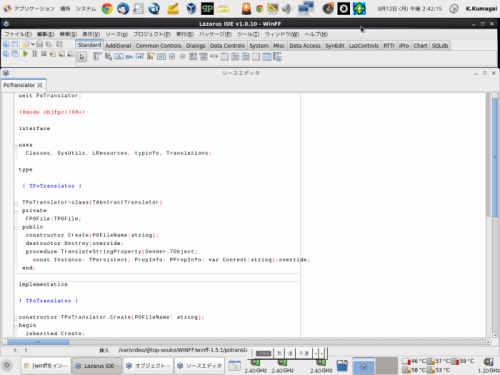Click the 'destructor Destroy;override;' line
This screenshot has width=500, height=375.
(x=75, y=243)
